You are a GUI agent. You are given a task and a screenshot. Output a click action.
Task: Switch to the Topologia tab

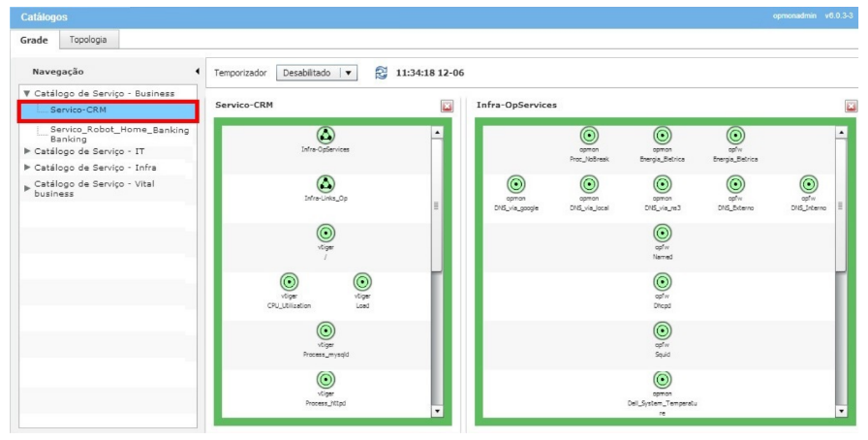tap(89, 40)
